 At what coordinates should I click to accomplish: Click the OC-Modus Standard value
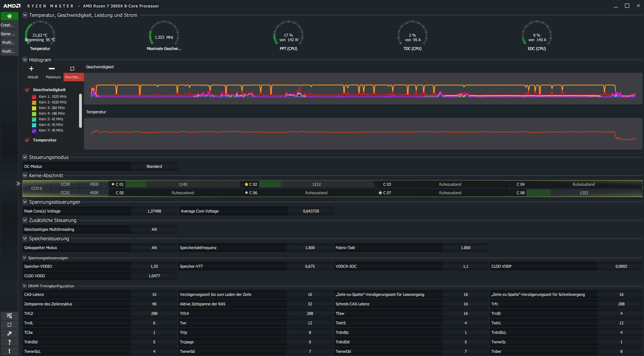pyautogui.click(x=154, y=166)
